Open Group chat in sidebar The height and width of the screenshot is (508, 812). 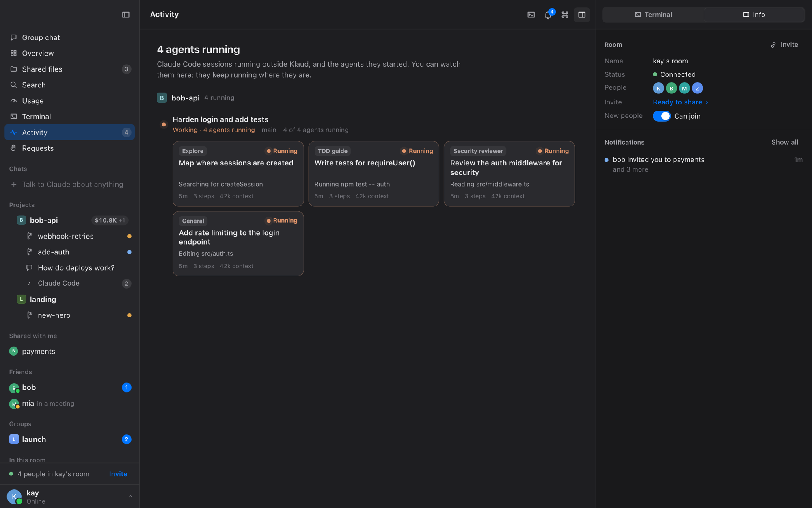tap(69, 37)
